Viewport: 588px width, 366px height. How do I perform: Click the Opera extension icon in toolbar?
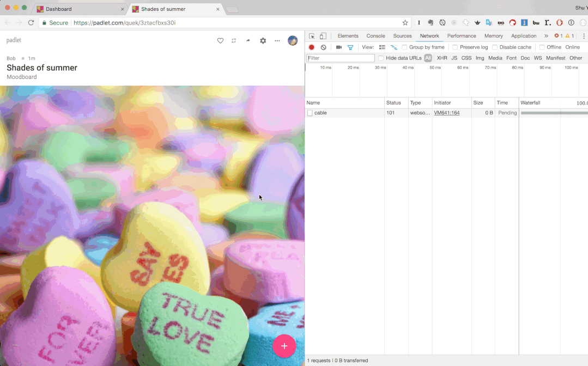[x=559, y=23]
